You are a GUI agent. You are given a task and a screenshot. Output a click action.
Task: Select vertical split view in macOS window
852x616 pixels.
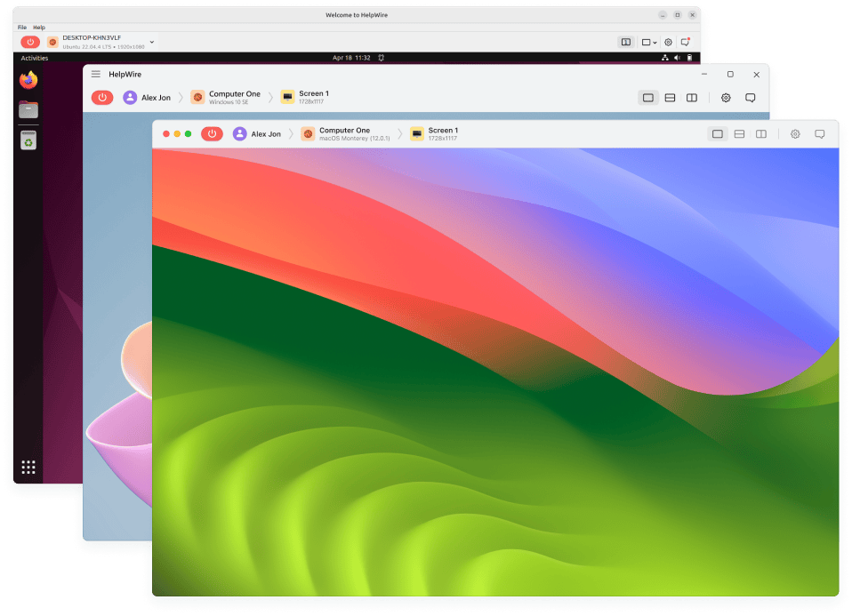point(760,133)
